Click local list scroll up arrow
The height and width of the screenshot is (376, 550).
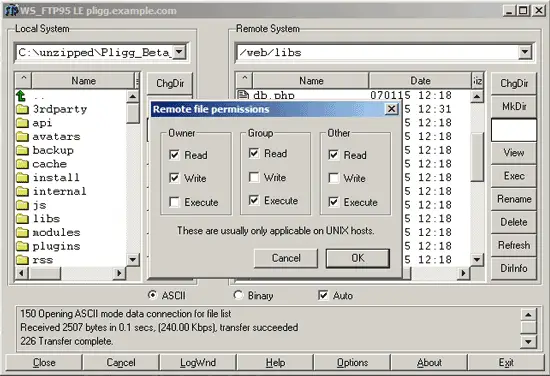(133, 96)
